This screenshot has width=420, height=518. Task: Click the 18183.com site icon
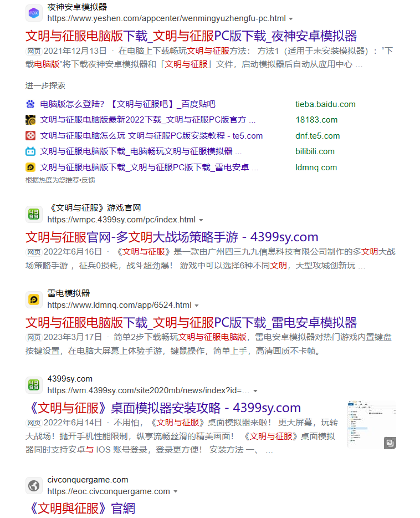30,120
